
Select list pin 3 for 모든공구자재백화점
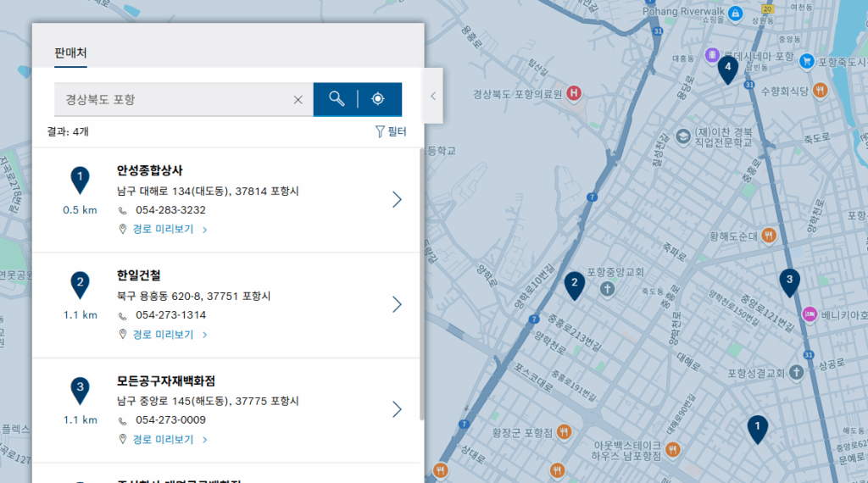coord(80,390)
